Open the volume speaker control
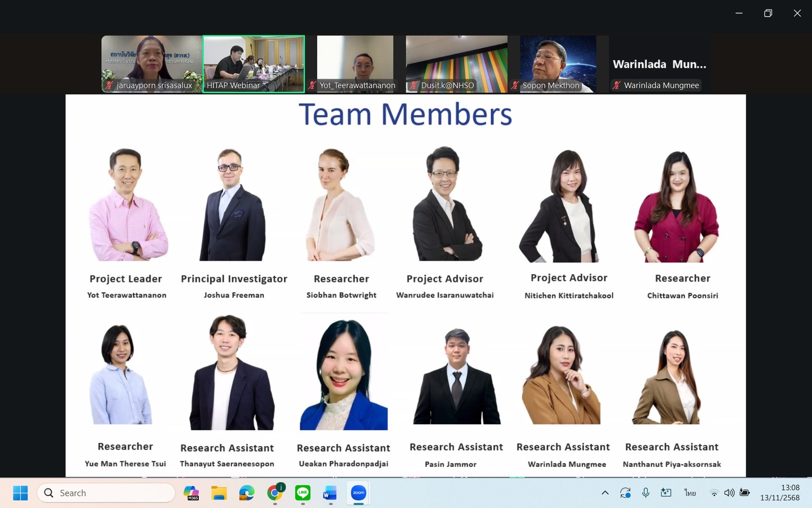 (x=729, y=493)
